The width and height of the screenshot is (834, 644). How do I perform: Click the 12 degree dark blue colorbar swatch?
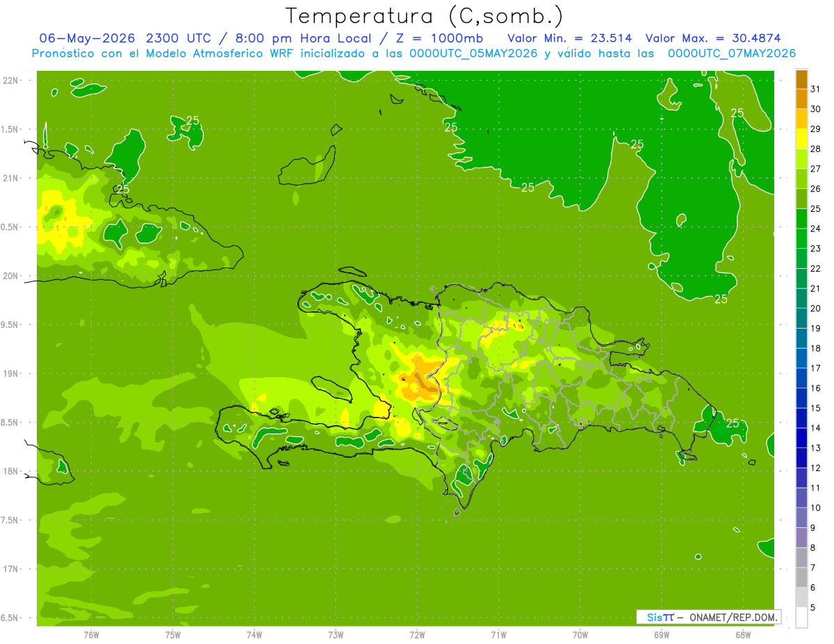[801, 459]
